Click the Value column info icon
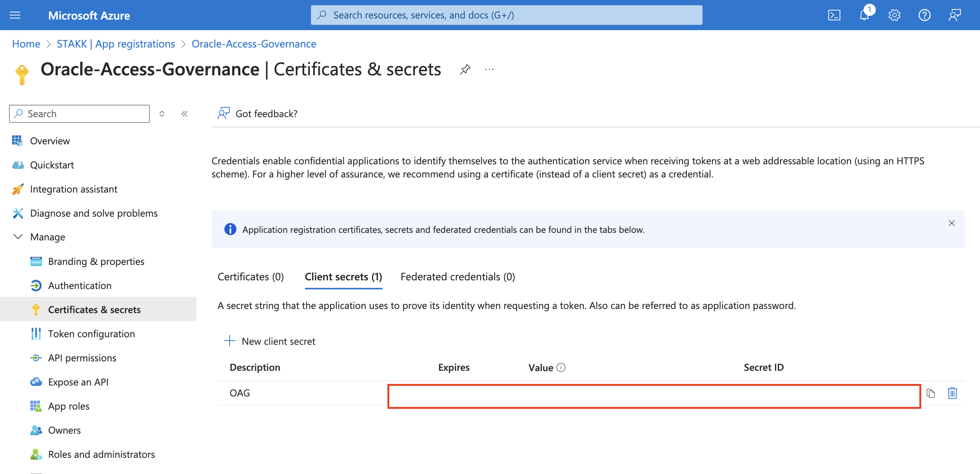The width and height of the screenshot is (980, 474). (561, 367)
